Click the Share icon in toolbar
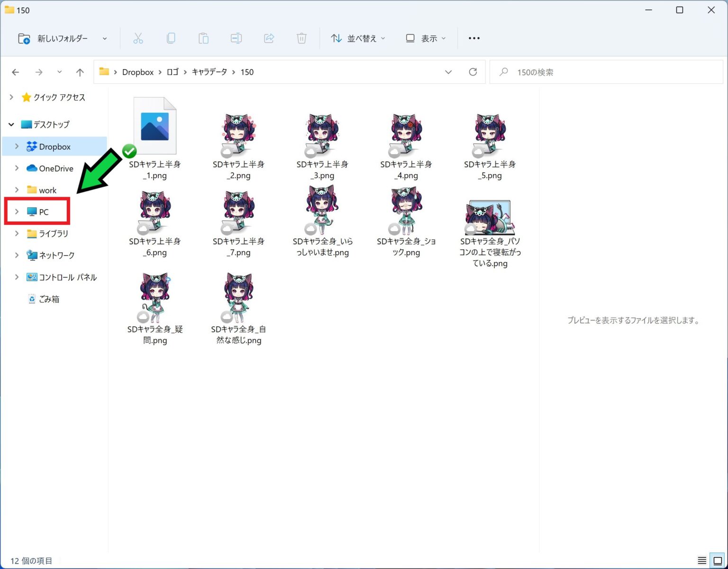 click(269, 38)
